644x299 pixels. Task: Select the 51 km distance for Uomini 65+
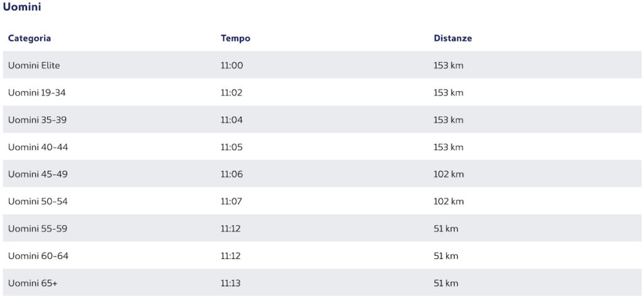click(446, 283)
